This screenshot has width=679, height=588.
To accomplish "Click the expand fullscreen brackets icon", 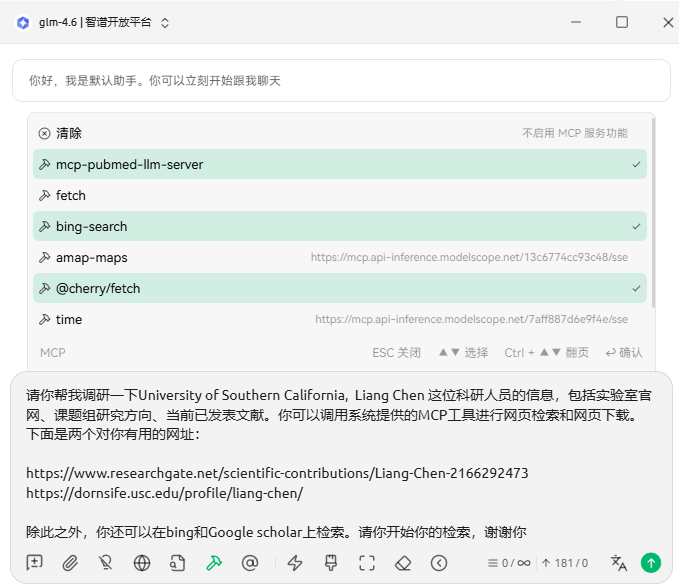I will point(367,563).
